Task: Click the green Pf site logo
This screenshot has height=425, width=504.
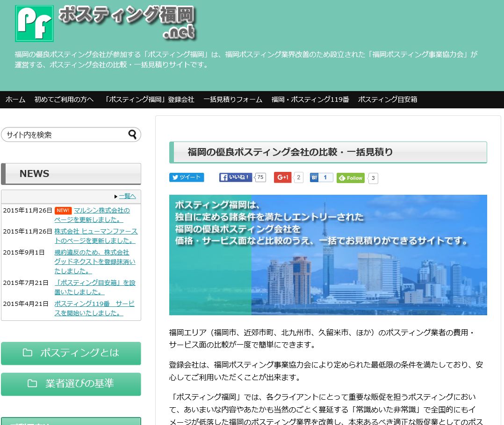Action: 35,23
